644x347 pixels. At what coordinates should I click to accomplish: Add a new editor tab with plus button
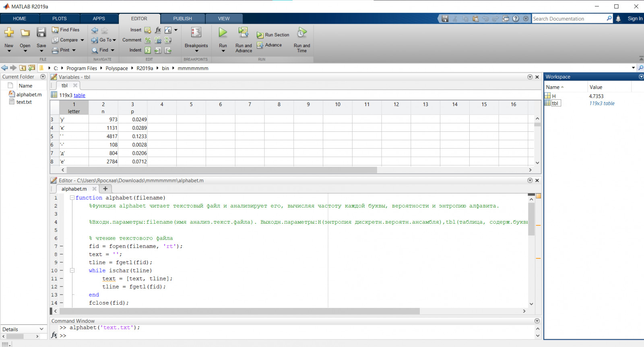tap(105, 189)
